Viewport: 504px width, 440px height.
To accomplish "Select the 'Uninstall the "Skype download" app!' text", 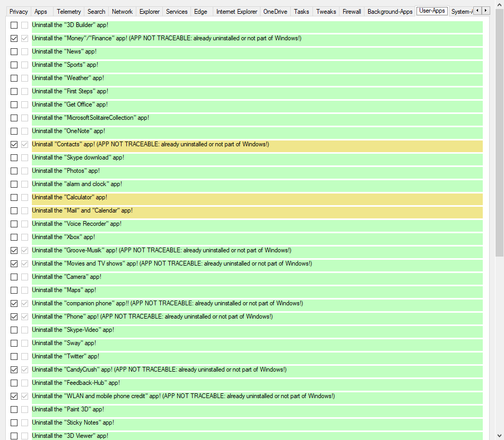I will pyautogui.click(x=78, y=157).
